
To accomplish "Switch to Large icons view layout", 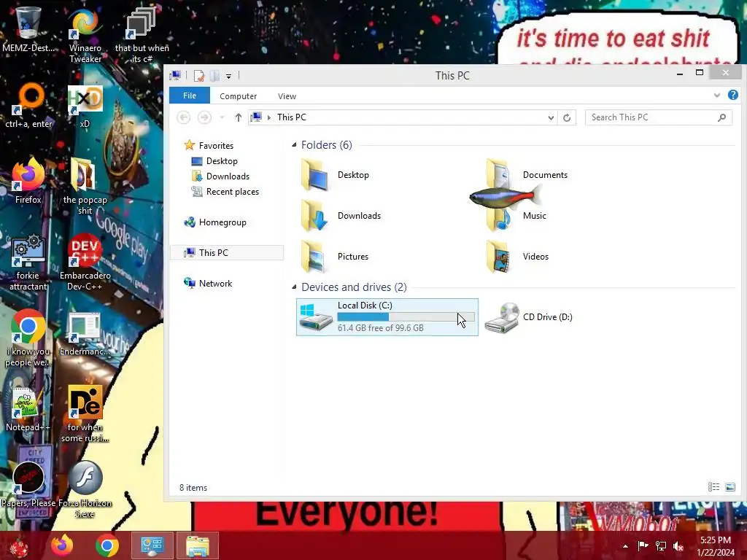I will pos(729,486).
